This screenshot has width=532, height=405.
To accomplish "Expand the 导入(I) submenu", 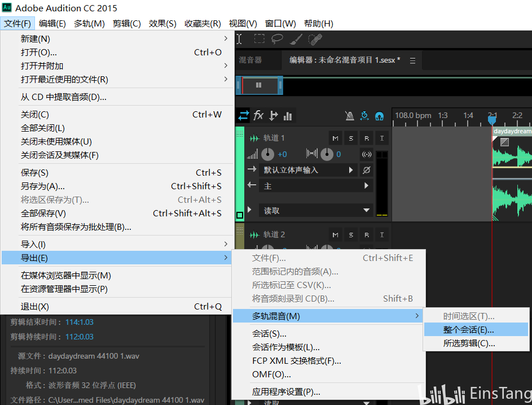I will 117,244.
